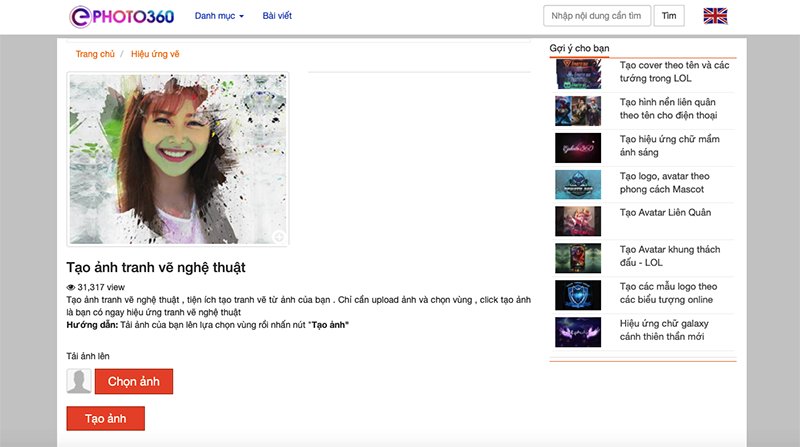800x447 pixels.
Task: Open Hiệu ứng vẽ breadcrumb link
Action: (156, 54)
